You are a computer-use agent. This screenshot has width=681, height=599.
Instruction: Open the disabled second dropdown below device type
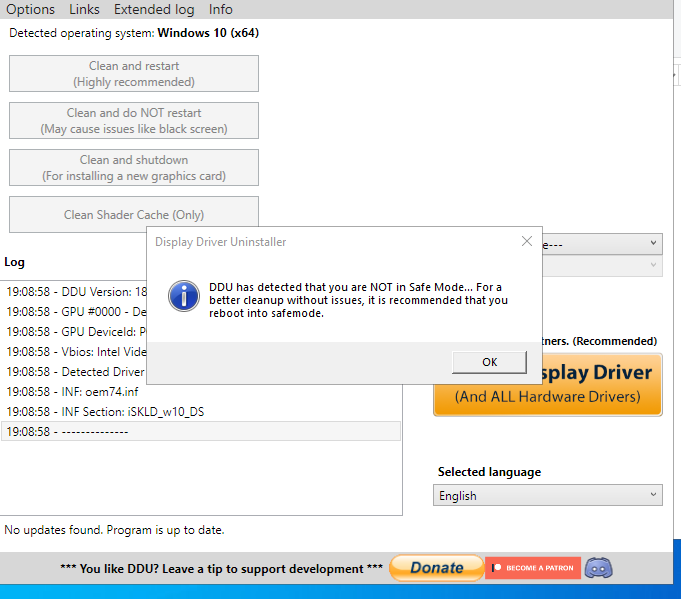point(602,265)
